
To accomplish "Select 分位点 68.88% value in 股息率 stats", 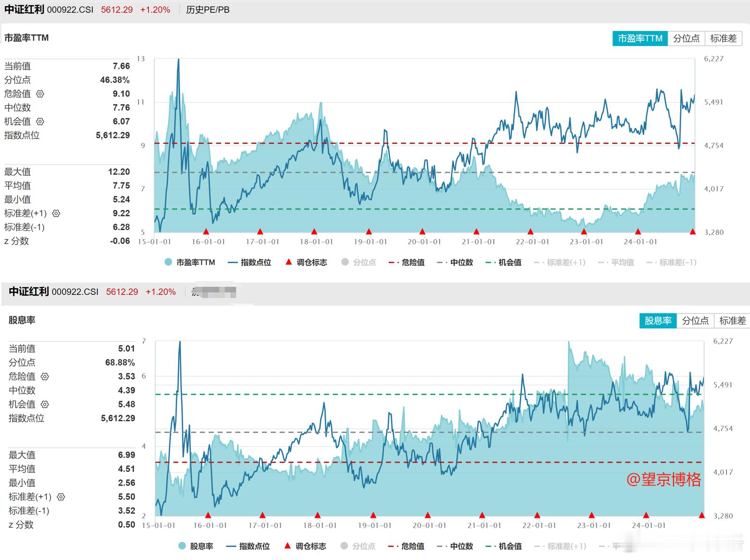I will click(x=120, y=363).
